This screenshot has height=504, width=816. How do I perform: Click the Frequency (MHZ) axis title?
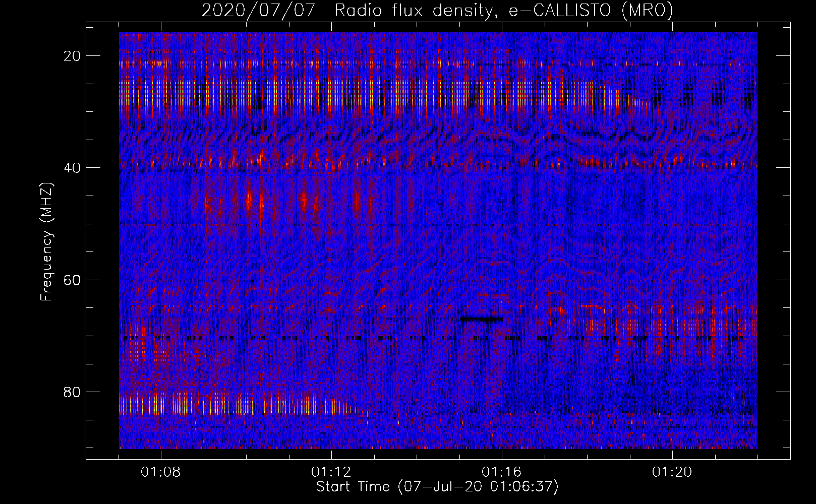(46, 241)
